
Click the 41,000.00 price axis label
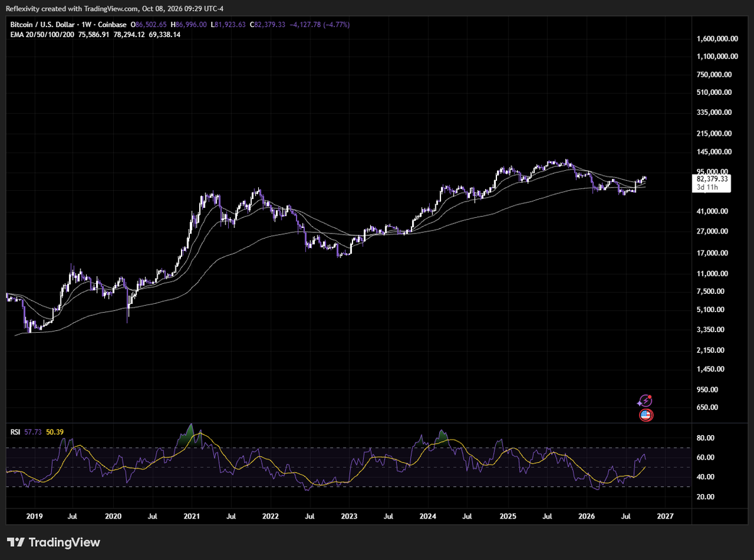714,212
